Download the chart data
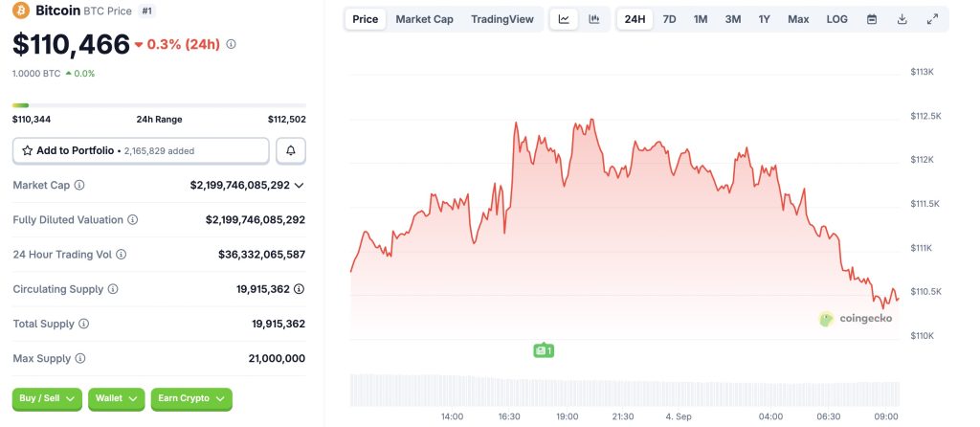Viewport: 980px width, 427px height. [902, 19]
